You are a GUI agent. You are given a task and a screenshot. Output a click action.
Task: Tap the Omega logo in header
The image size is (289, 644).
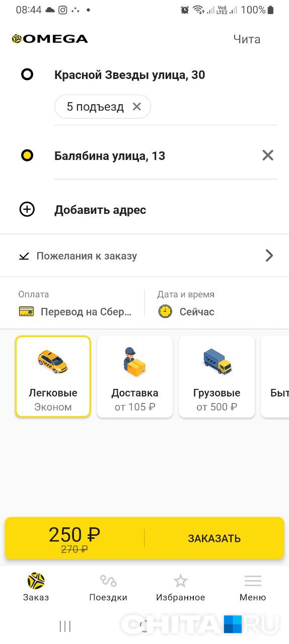(50, 39)
